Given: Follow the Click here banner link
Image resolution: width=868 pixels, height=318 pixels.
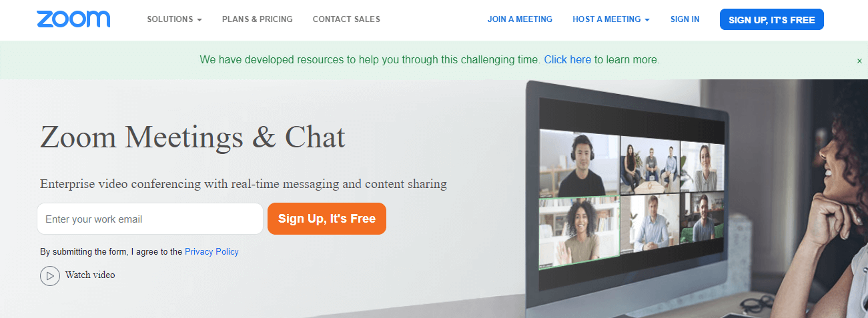Looking at the screenshot, I should [568, 59].
